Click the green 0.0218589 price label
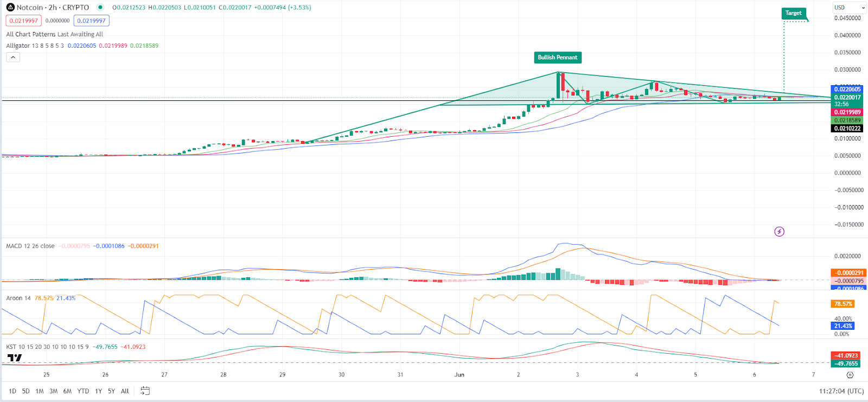This screenshot has width=868, height=402. pos(847,120)
